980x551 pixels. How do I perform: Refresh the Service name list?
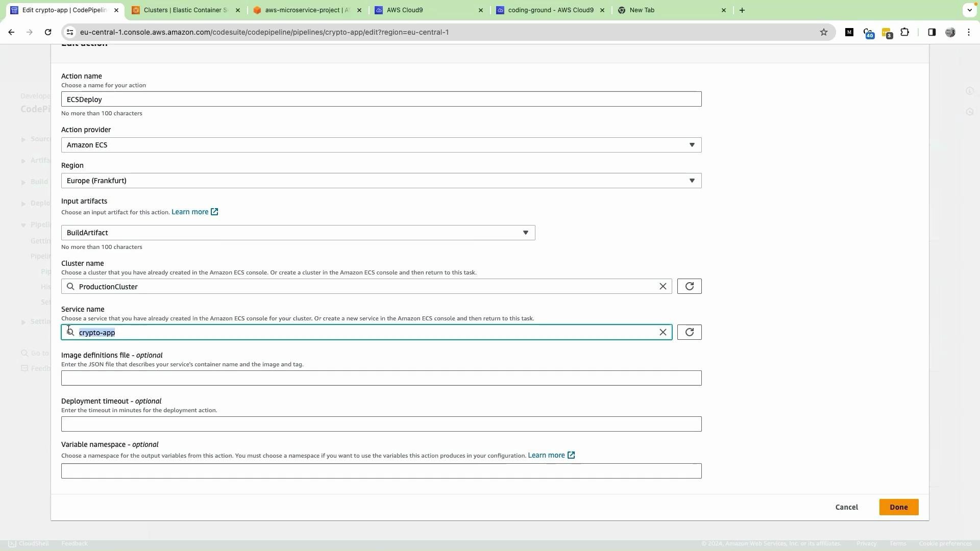tap(689, 332)
